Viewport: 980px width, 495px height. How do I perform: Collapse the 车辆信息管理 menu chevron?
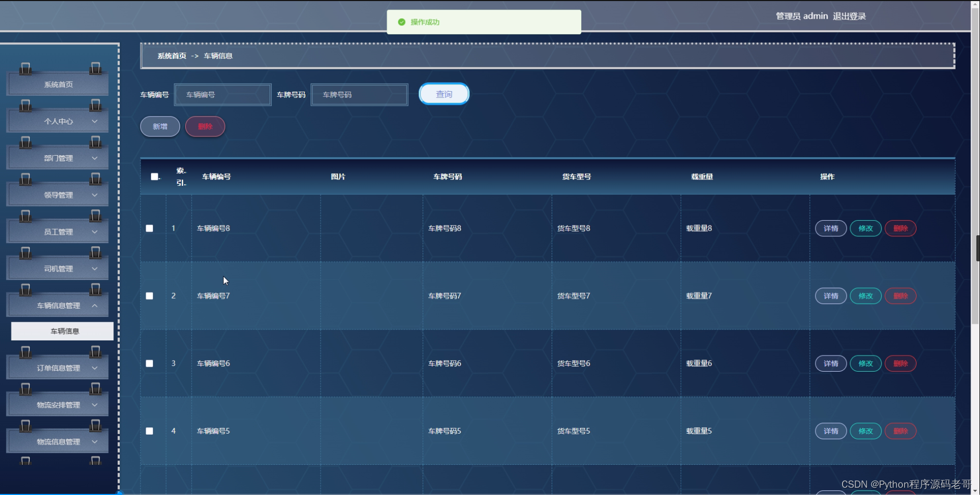point(95,306)
